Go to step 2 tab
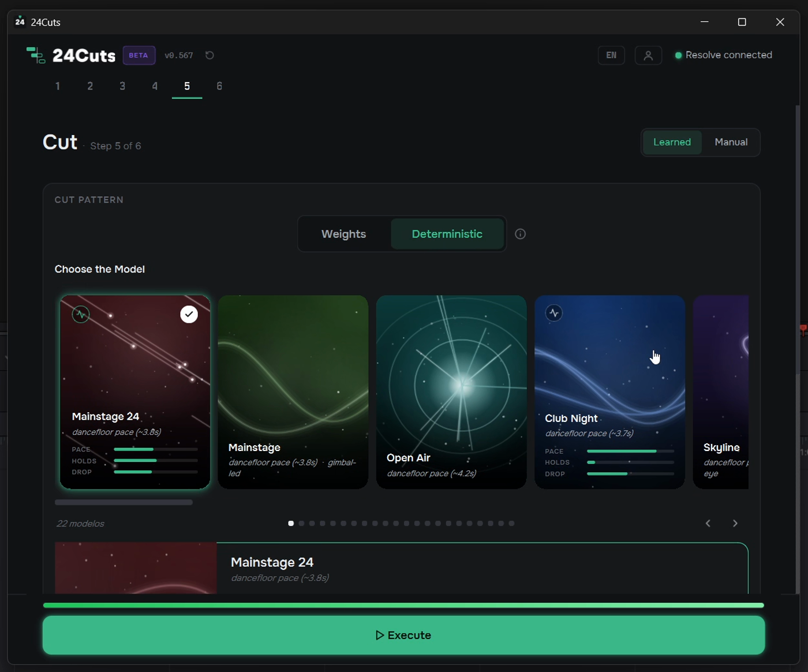The width and height of the screenshot is (808, 672). [90, 86]
